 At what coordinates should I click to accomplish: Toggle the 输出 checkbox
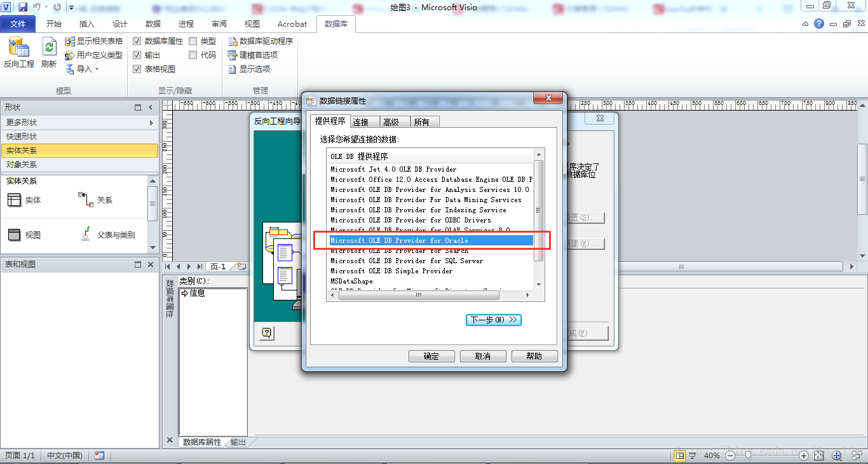pos(137,55)
